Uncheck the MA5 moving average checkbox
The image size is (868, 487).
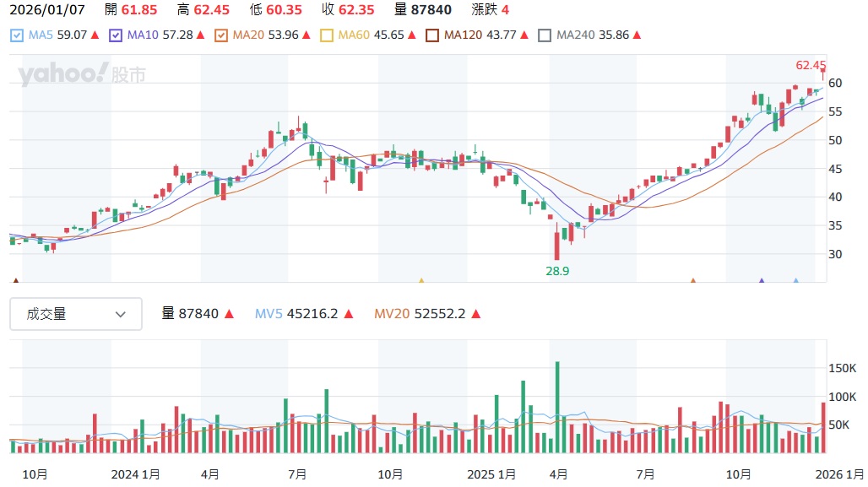17,35
